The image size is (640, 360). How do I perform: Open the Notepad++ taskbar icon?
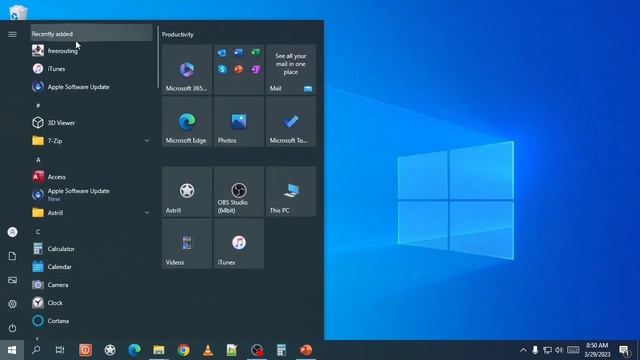click(x=232, y=350)
